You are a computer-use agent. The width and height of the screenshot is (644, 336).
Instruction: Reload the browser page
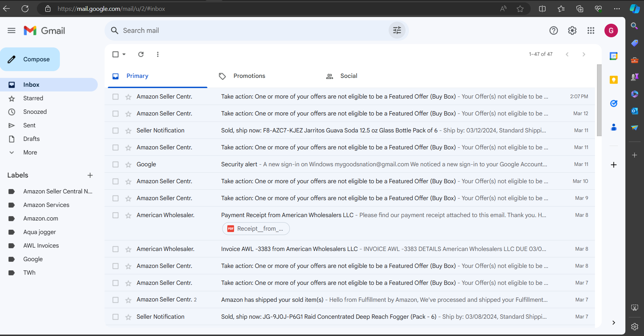(25, 9)
